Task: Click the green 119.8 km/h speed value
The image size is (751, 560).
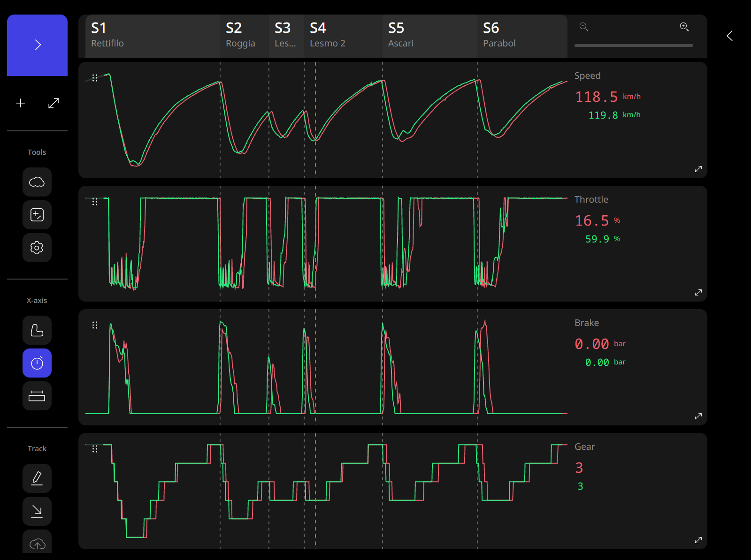Action: tap(614, 115)
